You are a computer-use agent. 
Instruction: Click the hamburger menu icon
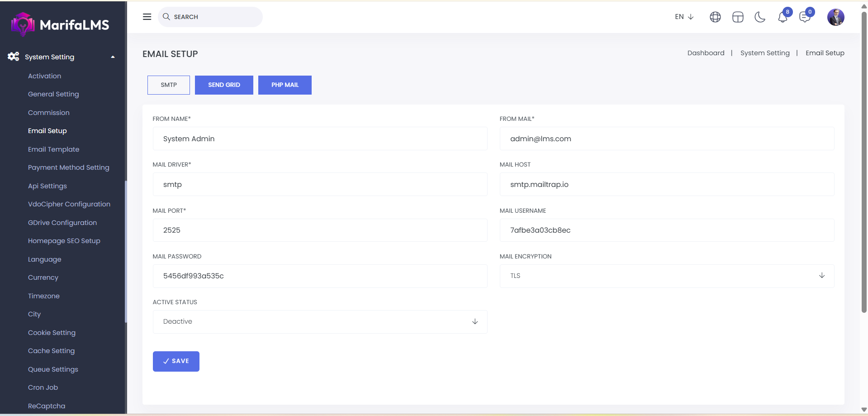[x=147, y=17]
